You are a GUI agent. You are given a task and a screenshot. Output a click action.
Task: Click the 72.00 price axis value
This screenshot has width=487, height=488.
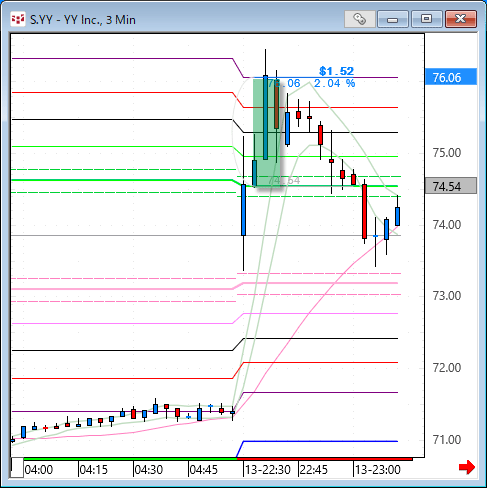(447, 368)
